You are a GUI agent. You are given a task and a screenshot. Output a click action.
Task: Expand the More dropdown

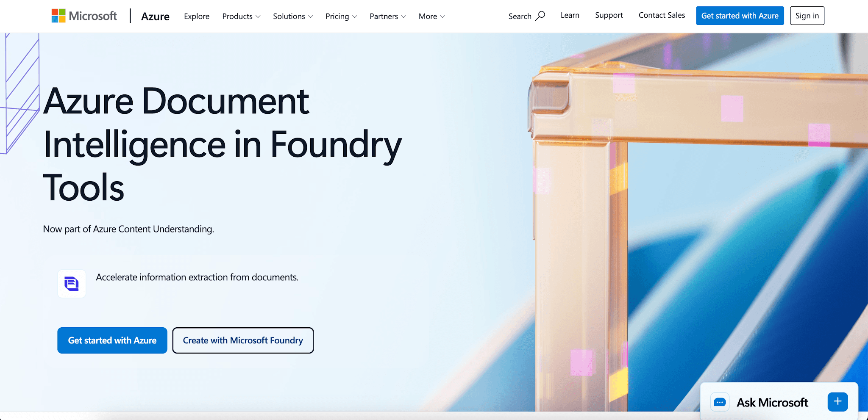432,17
